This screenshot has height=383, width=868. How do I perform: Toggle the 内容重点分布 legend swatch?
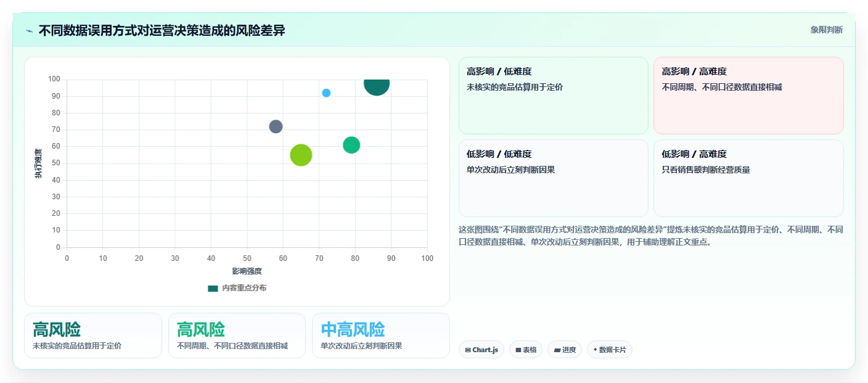(x=213, y=288)
